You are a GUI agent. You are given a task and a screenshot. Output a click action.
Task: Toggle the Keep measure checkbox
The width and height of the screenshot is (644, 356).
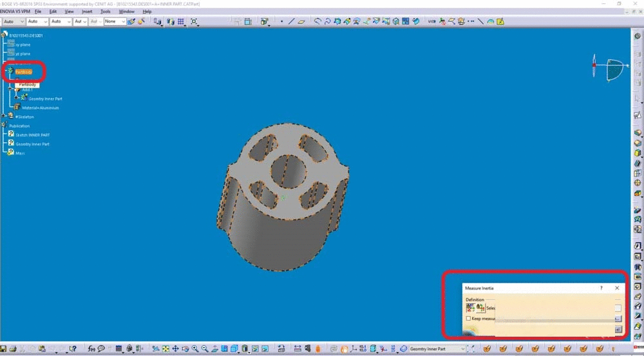tap(468, 319)
